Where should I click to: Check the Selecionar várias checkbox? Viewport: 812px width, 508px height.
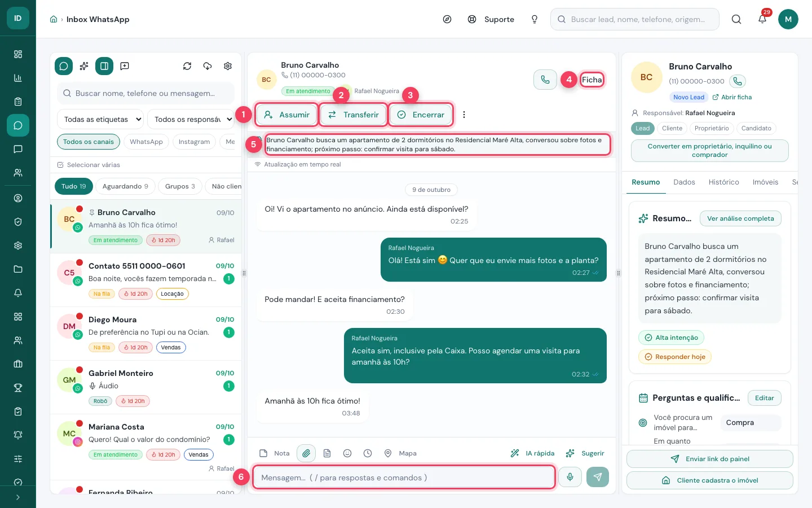coord(60,165)
